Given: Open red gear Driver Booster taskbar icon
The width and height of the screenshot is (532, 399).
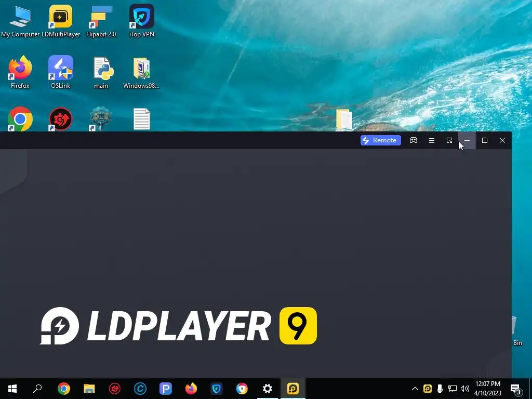Looking at the screenshot, I should [x=115, y=389].
